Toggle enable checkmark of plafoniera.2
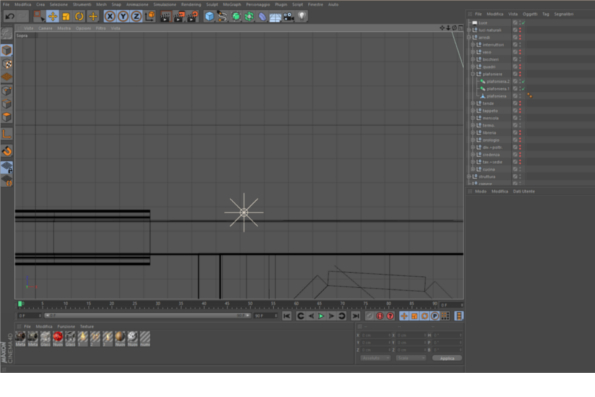 click(x=523, y=82)
